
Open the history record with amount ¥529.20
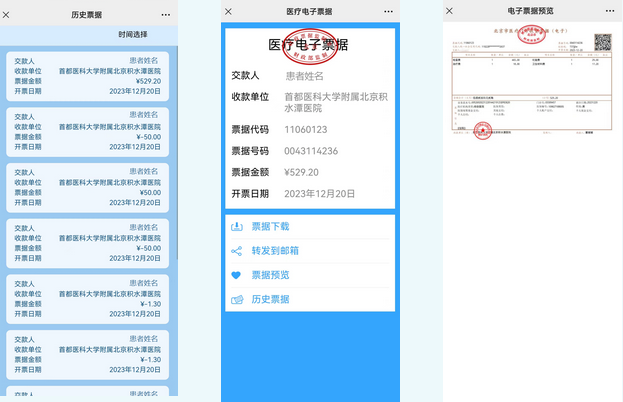[x=85, y=76]
